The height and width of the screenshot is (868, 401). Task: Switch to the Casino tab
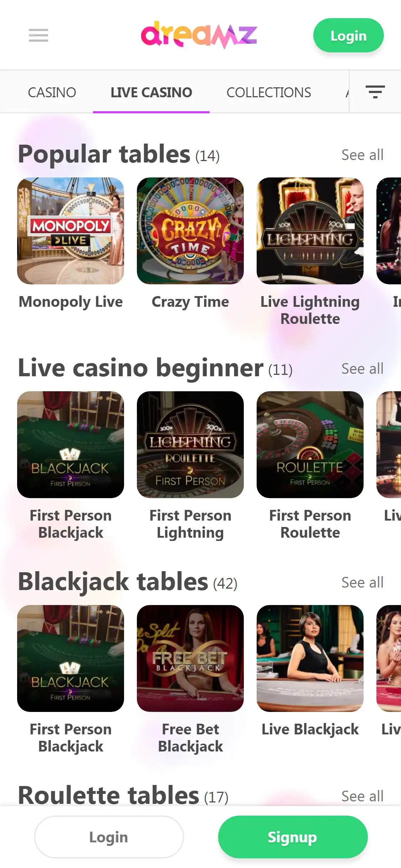(x=52, y=93)
